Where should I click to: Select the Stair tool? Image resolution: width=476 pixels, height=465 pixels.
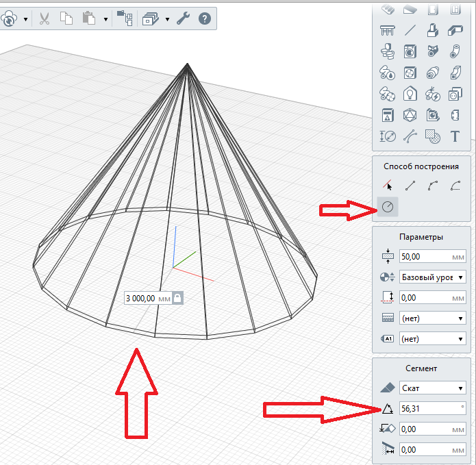[x=388, y=9]
